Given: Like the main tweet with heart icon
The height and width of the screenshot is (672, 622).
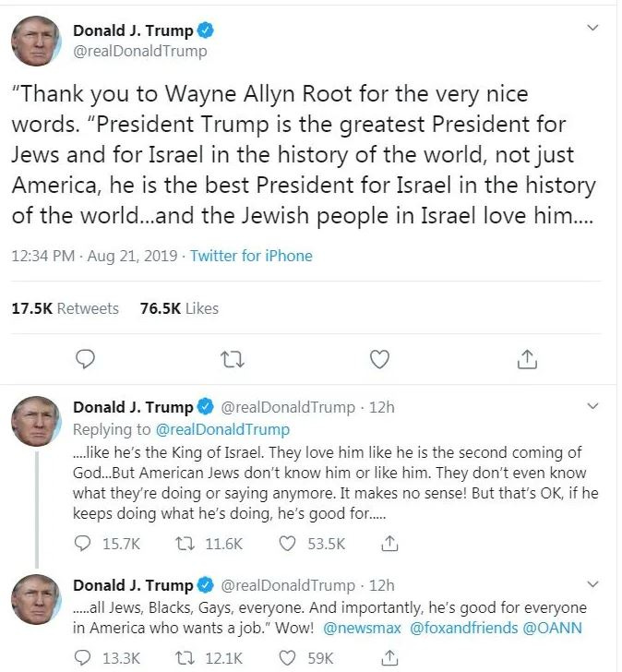Looking at the screenshot, I should coord(379,359).
